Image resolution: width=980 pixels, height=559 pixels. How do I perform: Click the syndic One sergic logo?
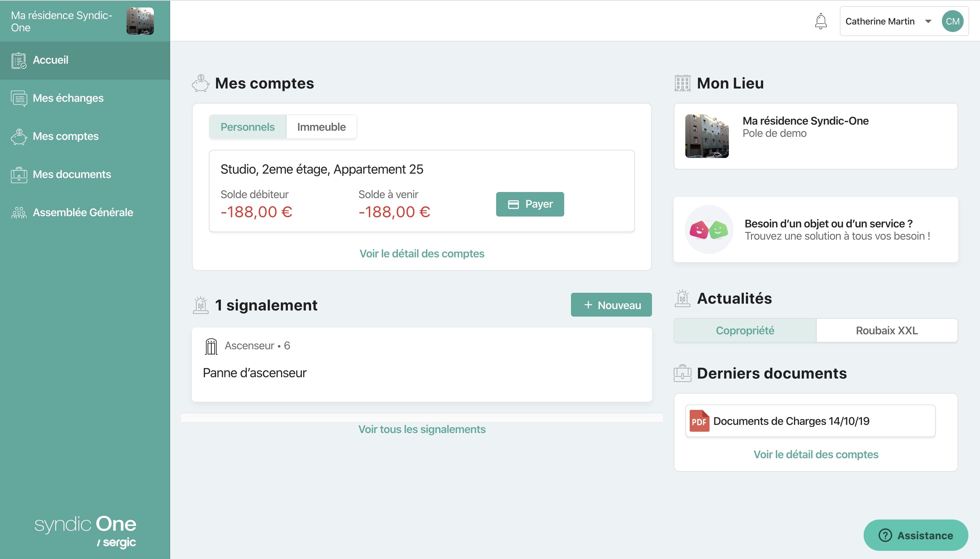[85, 532]
